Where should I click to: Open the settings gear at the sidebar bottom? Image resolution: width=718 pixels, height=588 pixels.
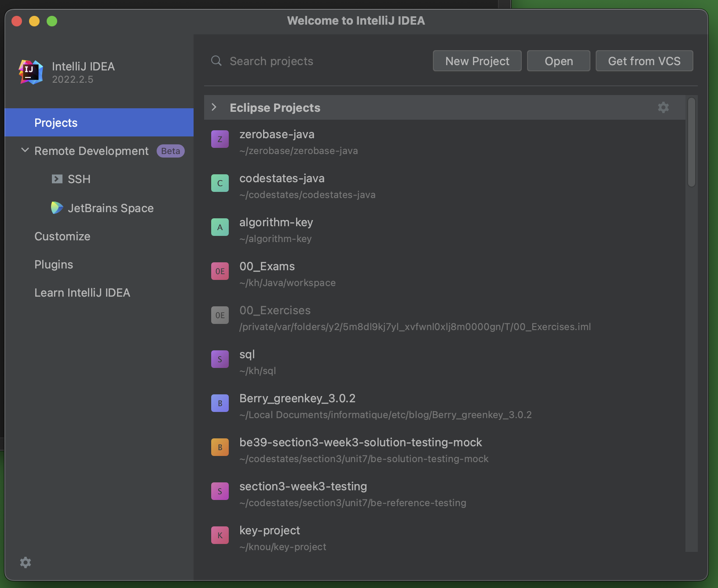[x=26, y=562]
